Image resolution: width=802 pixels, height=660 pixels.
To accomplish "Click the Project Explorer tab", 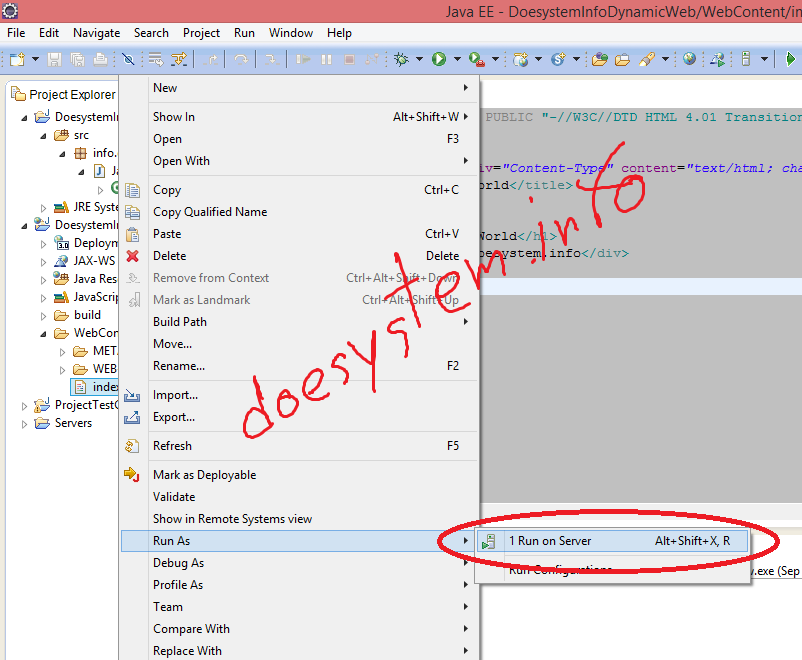I will (64, 95).
